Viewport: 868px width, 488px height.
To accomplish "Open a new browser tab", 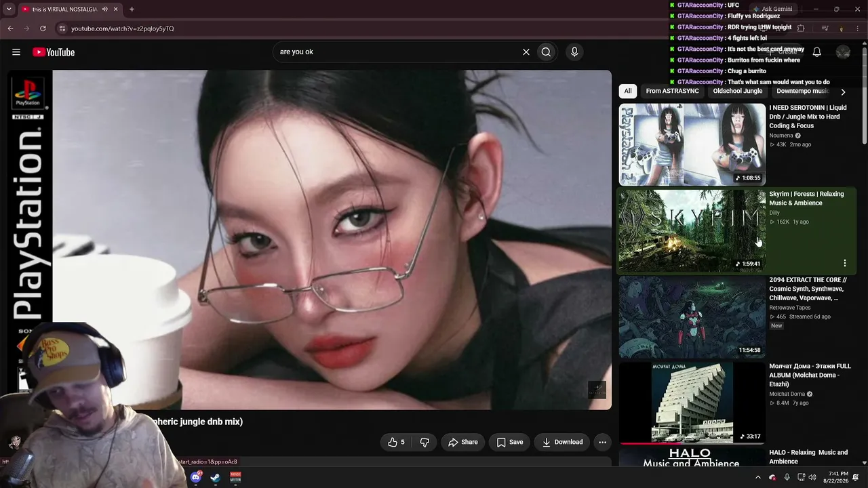I will [132, 9].
